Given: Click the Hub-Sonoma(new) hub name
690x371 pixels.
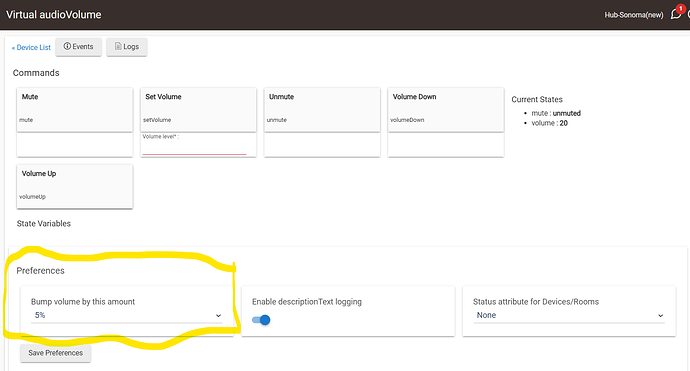Looking at the screenshot, I should pos(634,15).
